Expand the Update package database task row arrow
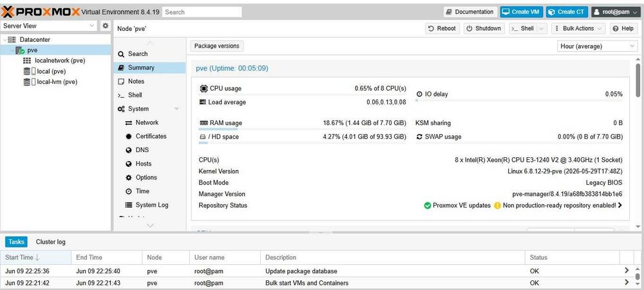 pyautogui.click(x=627, y=270)
